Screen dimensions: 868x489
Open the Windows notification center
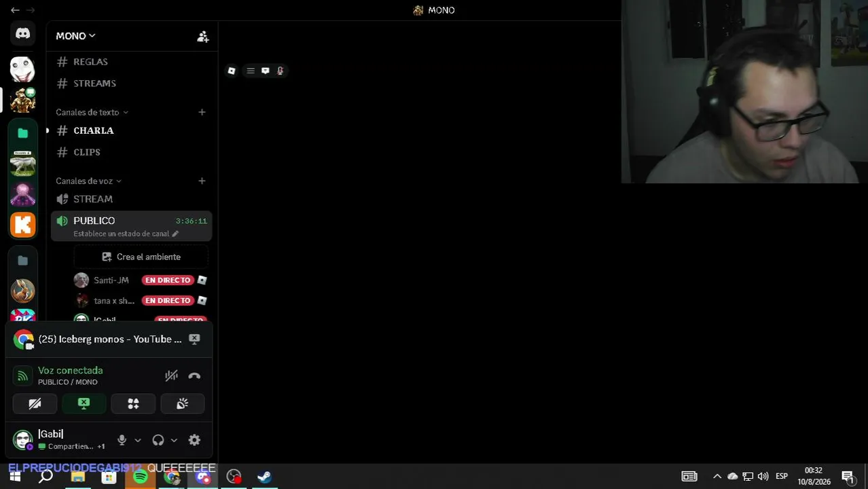[848, 477]
